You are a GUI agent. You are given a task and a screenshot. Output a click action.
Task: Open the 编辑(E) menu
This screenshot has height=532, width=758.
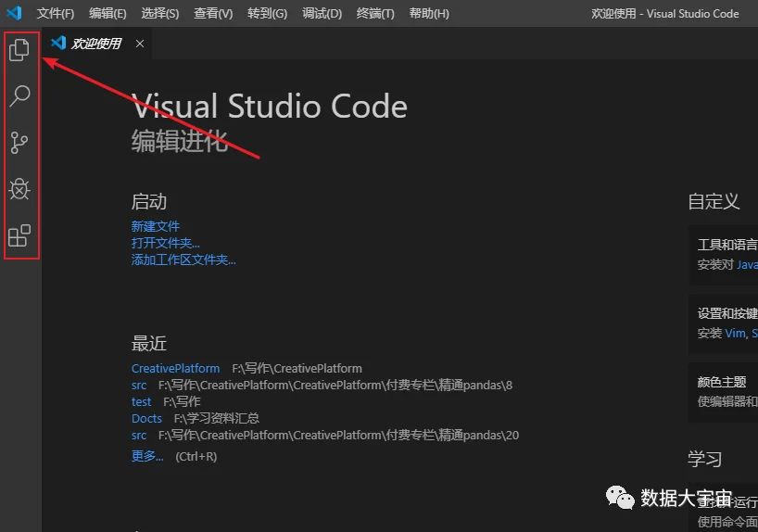click(107, 14)
